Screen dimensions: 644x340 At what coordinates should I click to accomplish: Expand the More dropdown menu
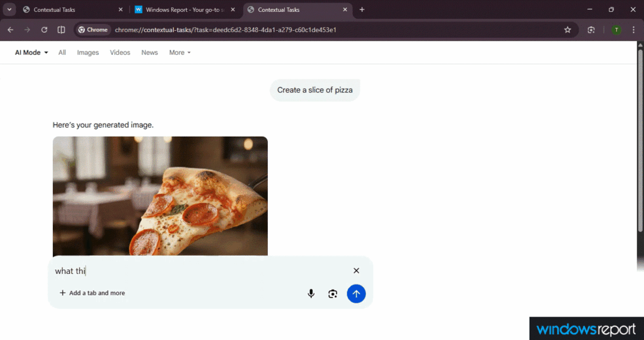[179, 53]
